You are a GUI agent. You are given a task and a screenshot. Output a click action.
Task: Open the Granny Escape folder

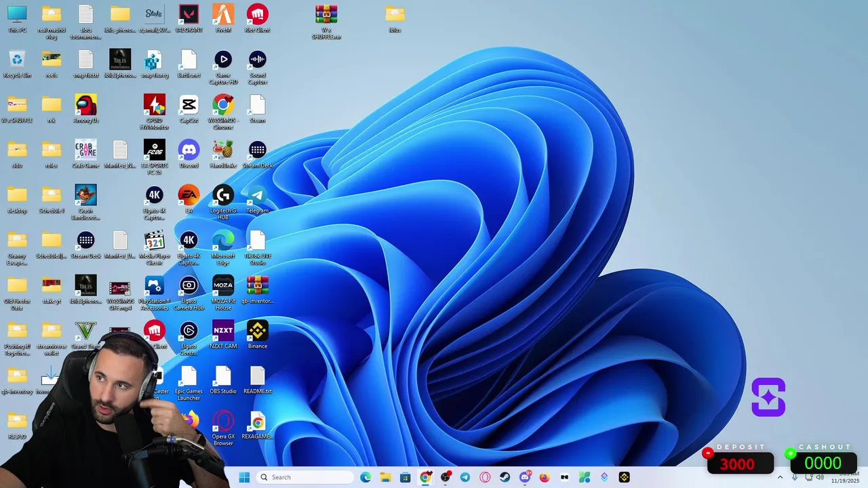(17, 247)
